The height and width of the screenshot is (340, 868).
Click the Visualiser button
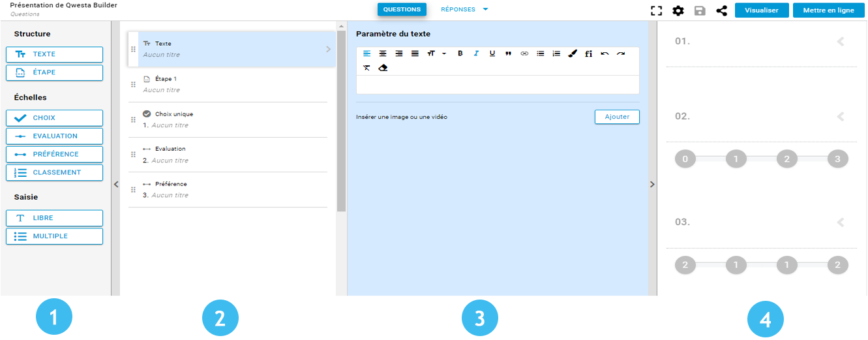point(761,10)
